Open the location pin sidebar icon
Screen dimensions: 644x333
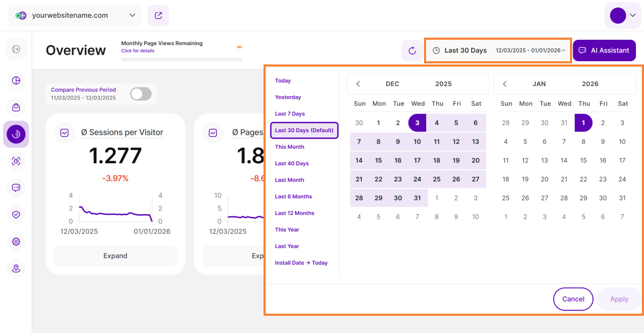click(x=16, y=269)
